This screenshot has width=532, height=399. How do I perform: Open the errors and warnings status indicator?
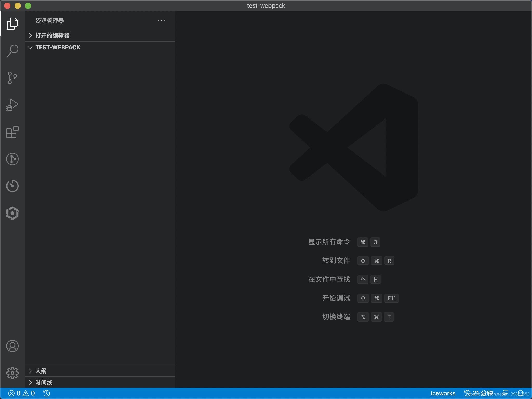coord(22,393)
